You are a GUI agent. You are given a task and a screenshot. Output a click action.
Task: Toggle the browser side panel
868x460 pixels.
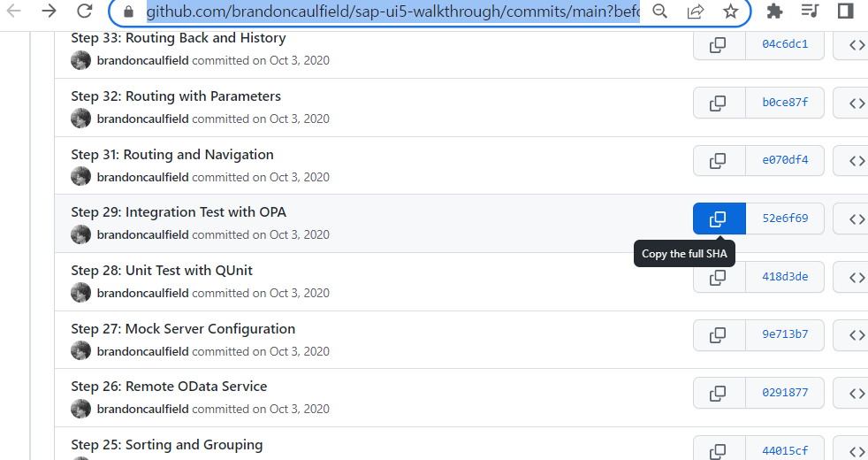click(x=845, y=11)
